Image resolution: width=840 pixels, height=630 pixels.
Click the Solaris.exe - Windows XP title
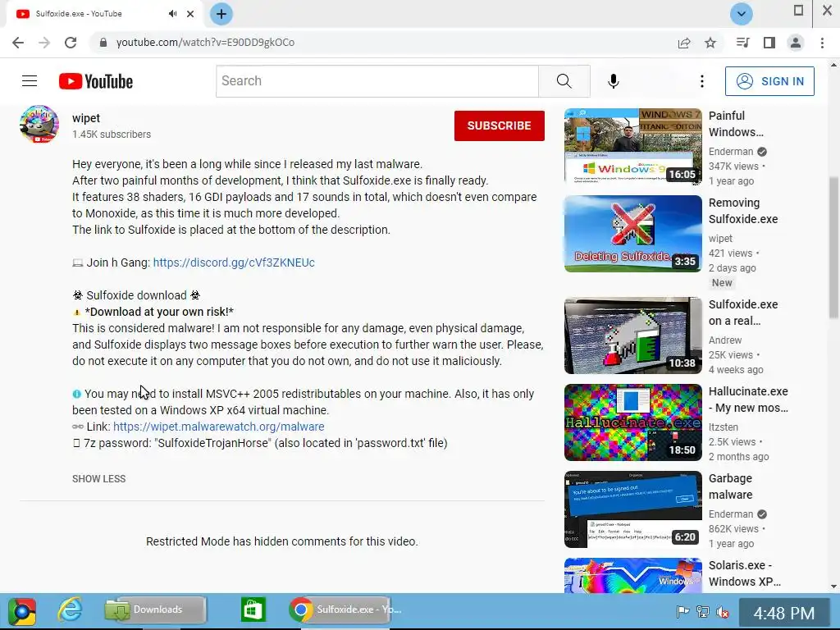(x=745, y=573)
